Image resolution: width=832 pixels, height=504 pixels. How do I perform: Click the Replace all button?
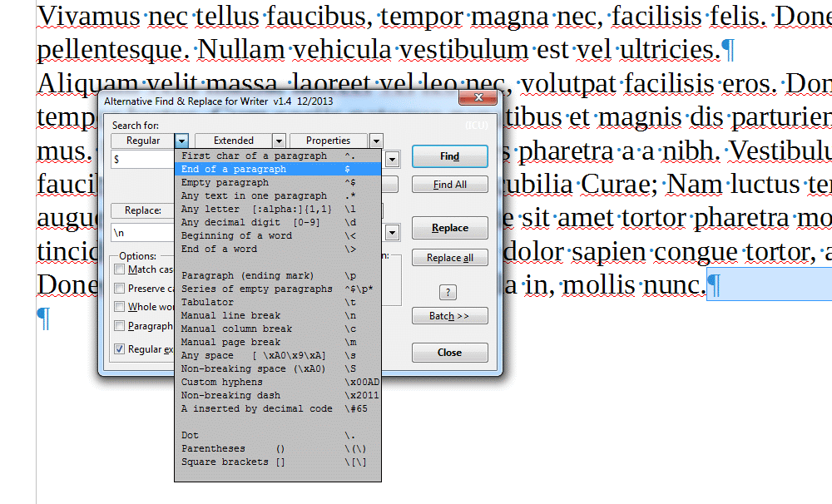click(x=449, y=258)
